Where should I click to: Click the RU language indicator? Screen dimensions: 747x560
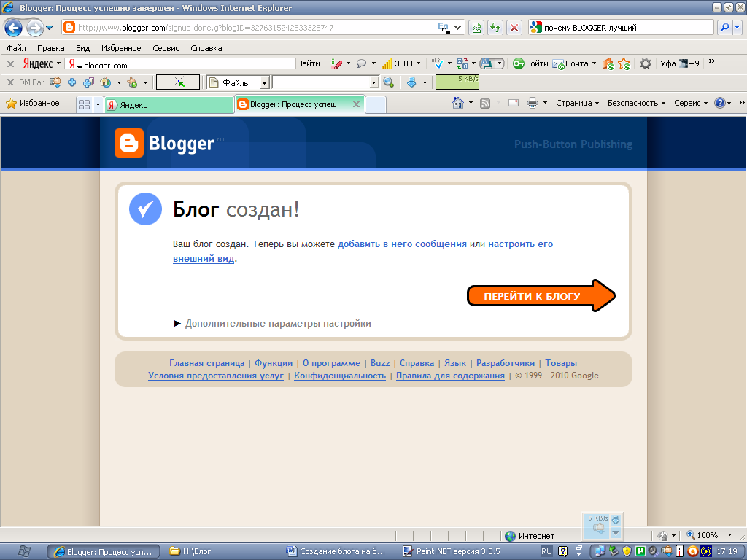(x=546, y=551)
